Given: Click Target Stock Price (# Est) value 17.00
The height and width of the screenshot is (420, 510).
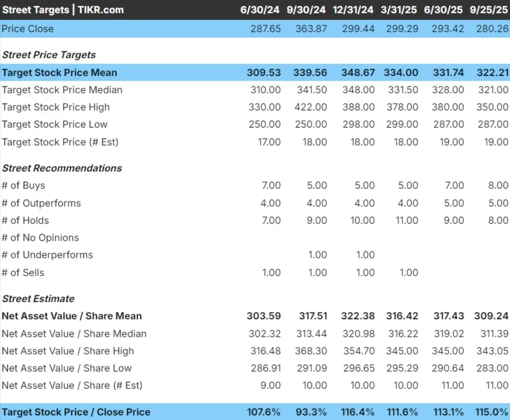Looking at the screenshot, I should (x=269, y=142).
